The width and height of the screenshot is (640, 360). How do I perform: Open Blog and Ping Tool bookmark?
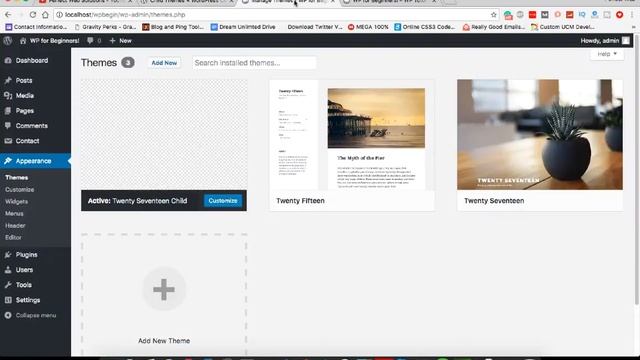click(x=173, y=27)
